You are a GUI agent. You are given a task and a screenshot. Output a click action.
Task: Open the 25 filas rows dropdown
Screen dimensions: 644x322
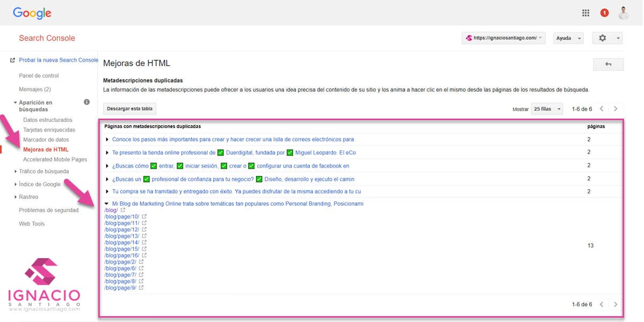pyautogui.click(x=547, y=109)
